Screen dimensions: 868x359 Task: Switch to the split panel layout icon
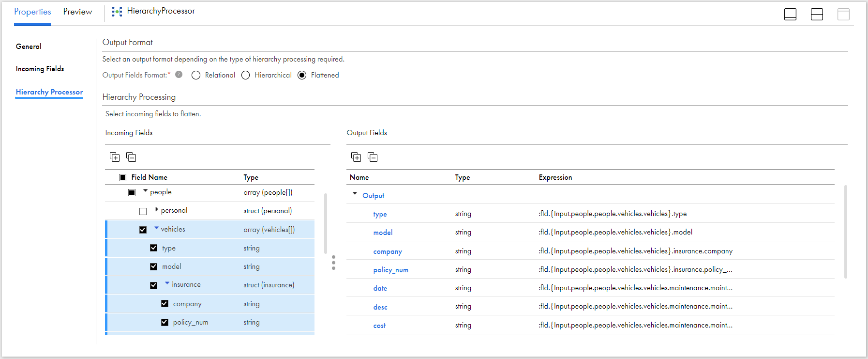click(x=817, y=15)
